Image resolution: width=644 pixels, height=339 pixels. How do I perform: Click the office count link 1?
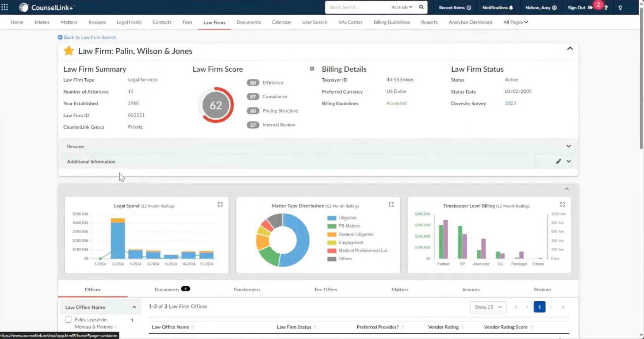click(132, 320)
